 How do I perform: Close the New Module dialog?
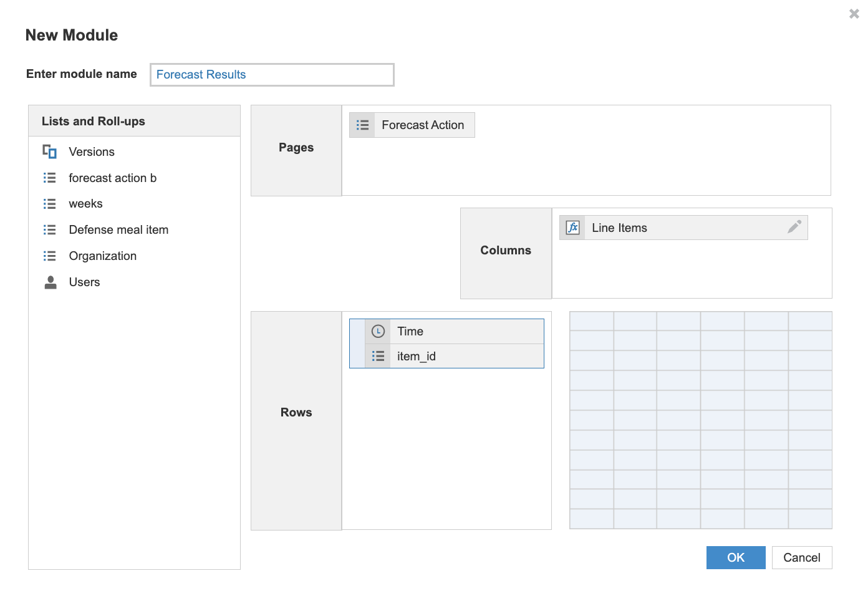(x=854, y=13)
